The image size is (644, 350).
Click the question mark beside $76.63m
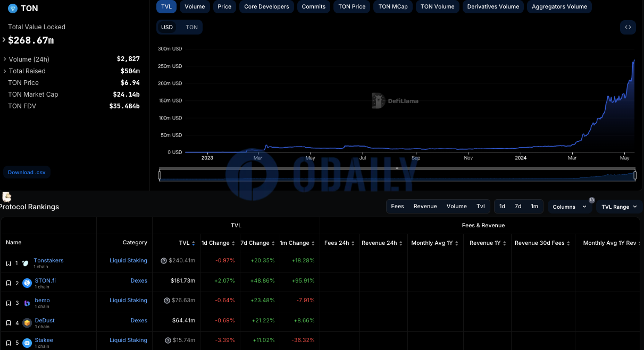click(168, 301)
